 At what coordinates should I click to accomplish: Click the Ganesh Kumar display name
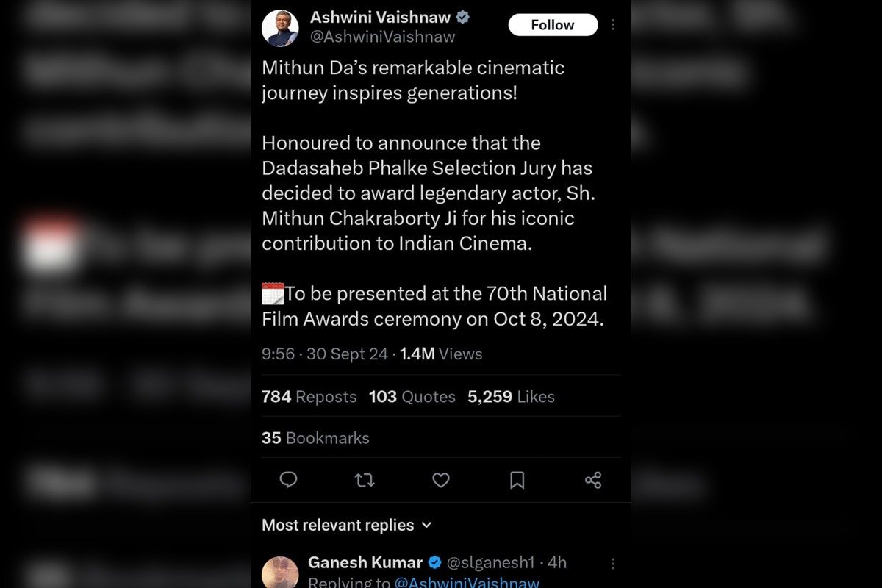(365, 563)
